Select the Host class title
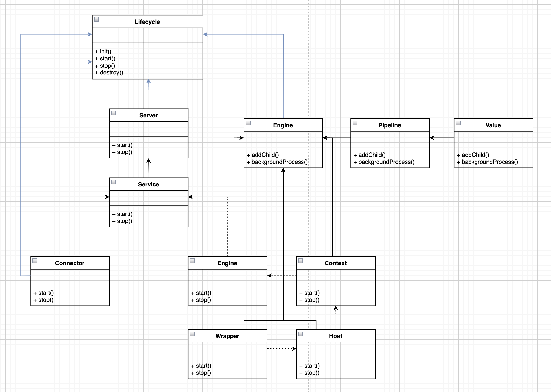 [x=336, y=336]
